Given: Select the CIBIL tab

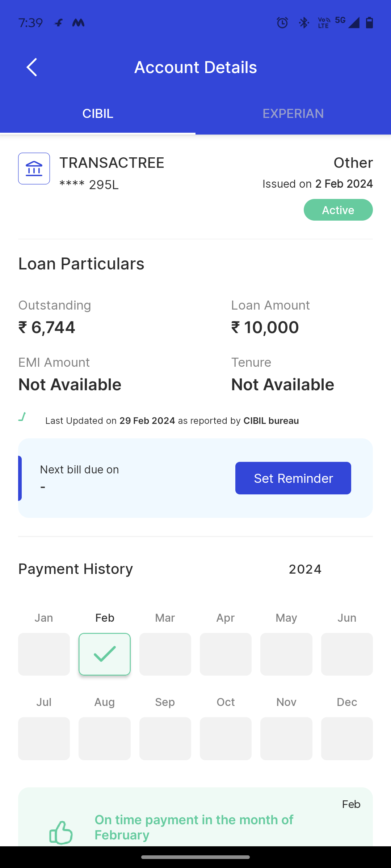Looking at the screenshot, I should [x=98, y=114].
